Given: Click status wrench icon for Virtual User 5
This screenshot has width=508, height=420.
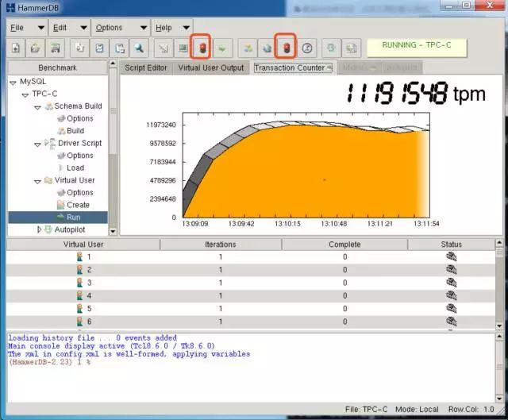Looking at the screenshot, I should tap(452, 309).
